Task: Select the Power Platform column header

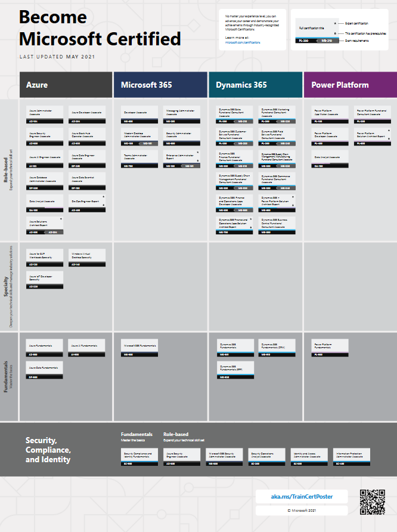Action: pos(351,85)
